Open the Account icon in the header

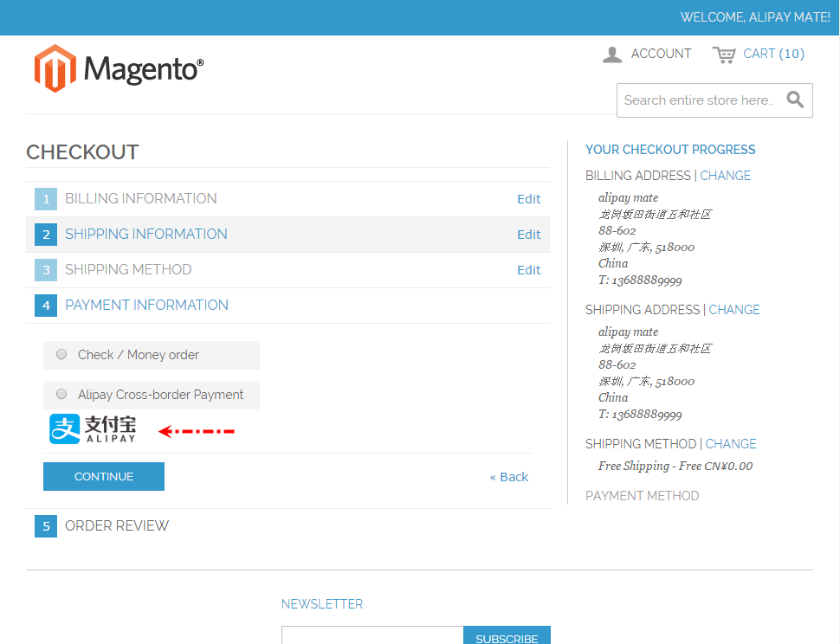tap(612, 54)
